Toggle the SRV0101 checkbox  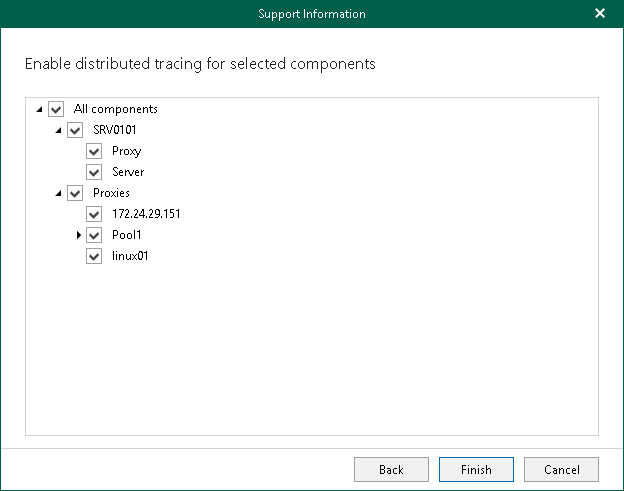(75, 130)
